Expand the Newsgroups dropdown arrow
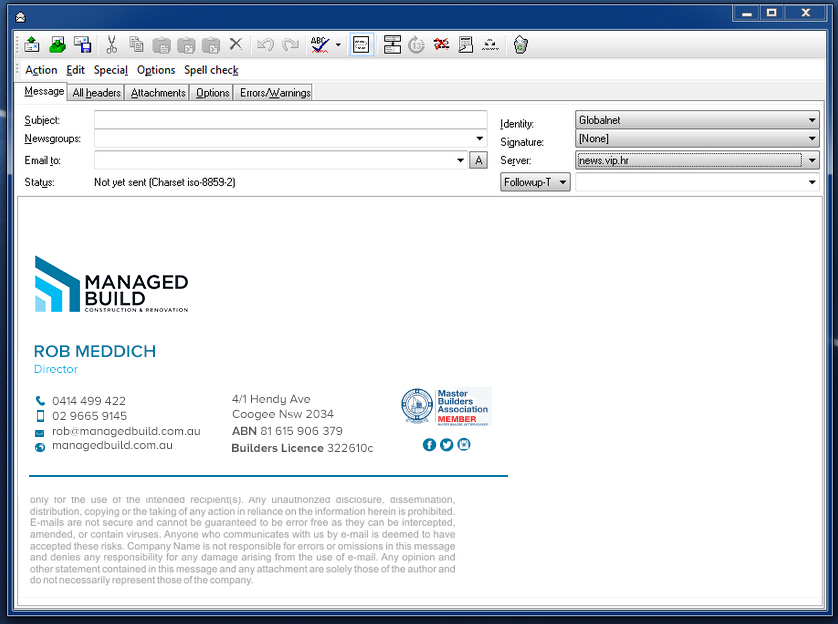The height and width of the screenshot is (624, 838). [x=479, y=139]
